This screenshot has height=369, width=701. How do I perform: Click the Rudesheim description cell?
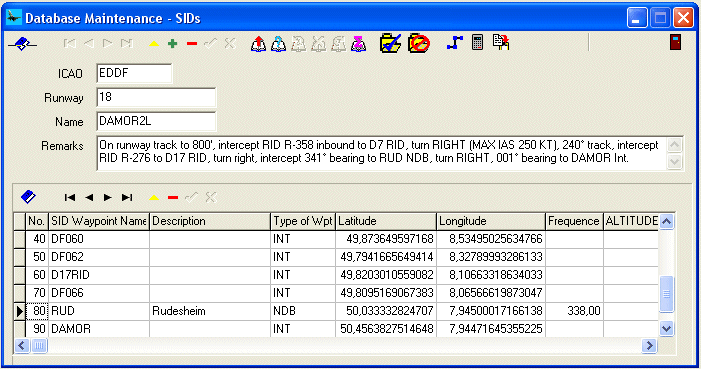210,311
